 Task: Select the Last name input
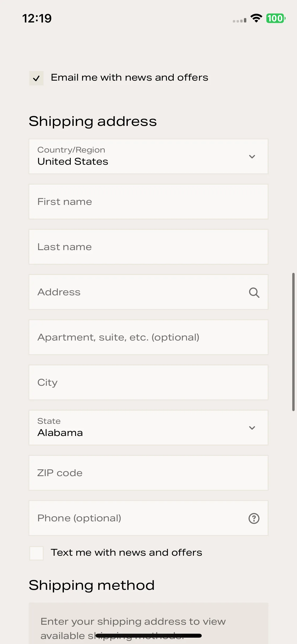click(x=148, y=247)
